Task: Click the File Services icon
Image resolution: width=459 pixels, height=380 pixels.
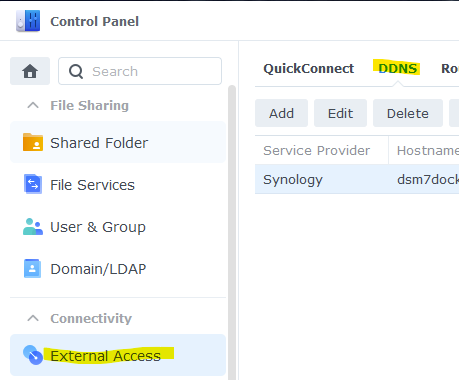Action: [33, 184]
